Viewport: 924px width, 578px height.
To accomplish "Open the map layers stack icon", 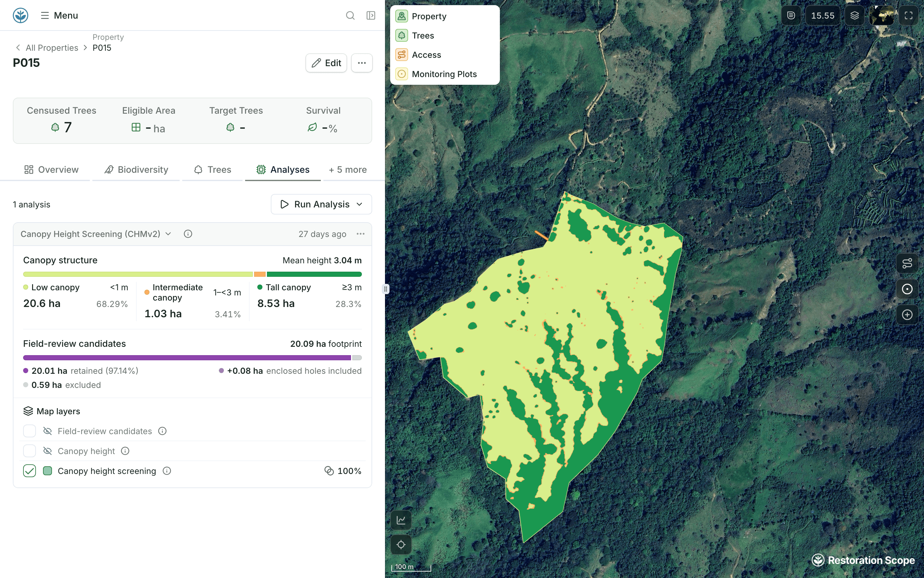I will [854, 15].
